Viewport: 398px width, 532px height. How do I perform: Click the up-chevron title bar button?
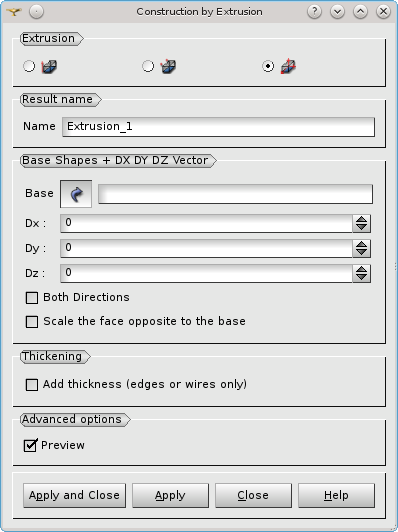pyautogui.click(x=360, y=12)
